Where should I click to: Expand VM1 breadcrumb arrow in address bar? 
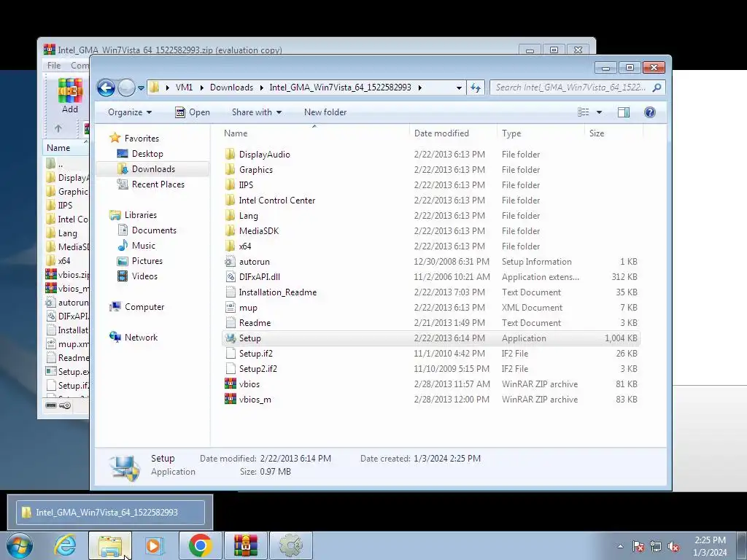[202, 87]
